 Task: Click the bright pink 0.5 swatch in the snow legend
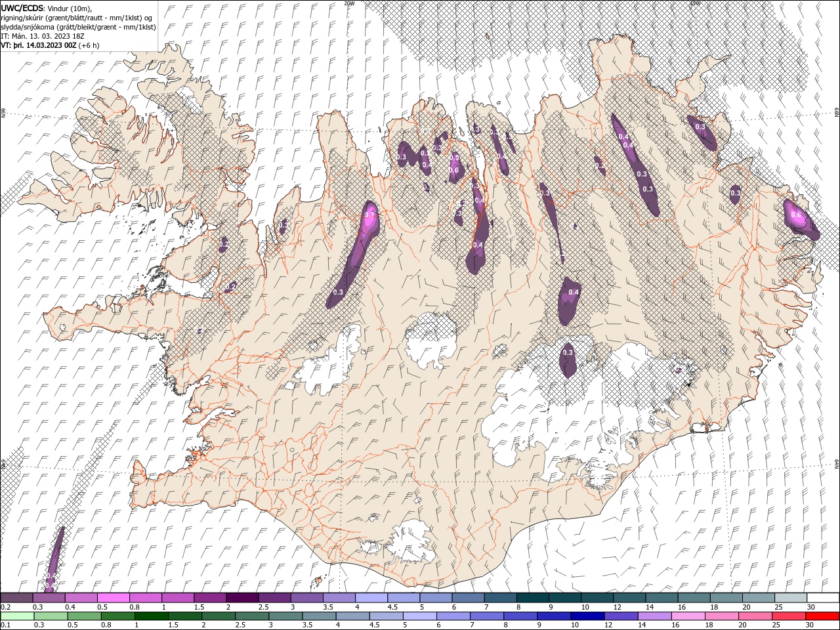tap(113, 598)
